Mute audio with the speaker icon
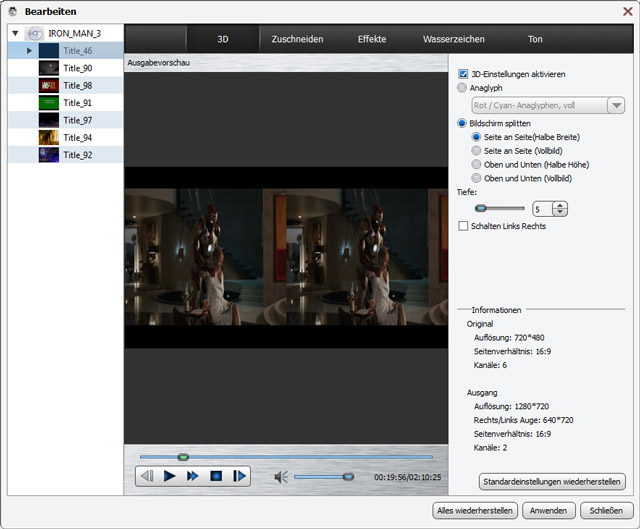 pos(281,477)
